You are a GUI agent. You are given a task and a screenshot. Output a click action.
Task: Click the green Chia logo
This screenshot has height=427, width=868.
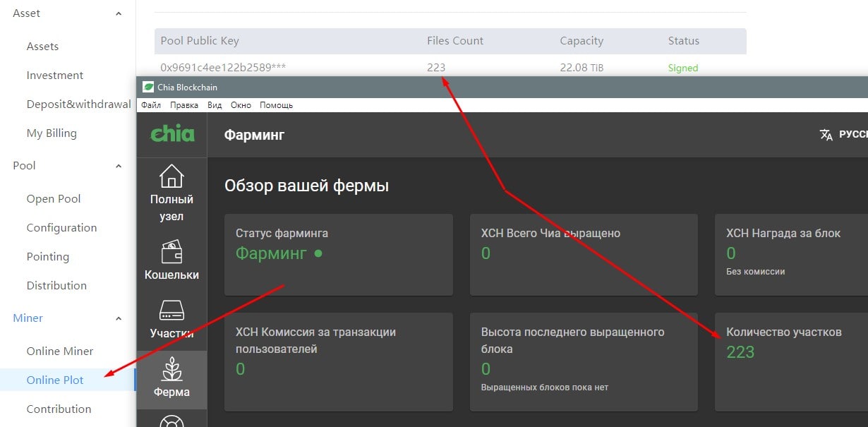pos(172,133)
